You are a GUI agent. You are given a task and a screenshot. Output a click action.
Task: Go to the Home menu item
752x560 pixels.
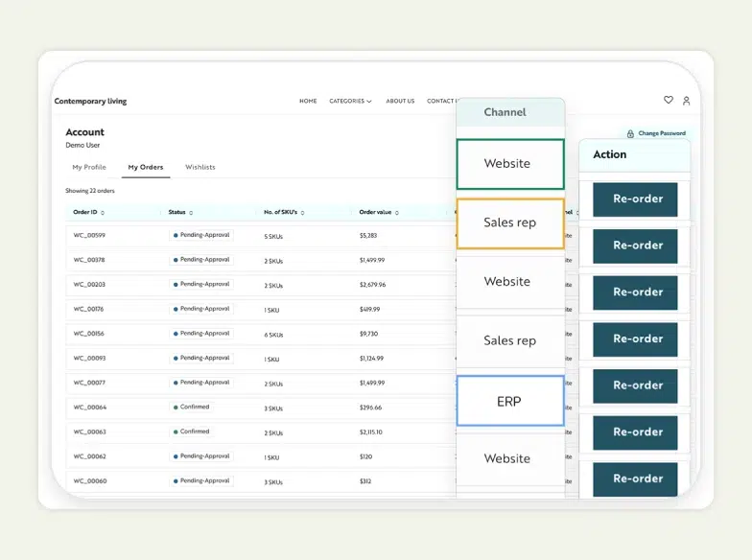[x=308, y=101]
